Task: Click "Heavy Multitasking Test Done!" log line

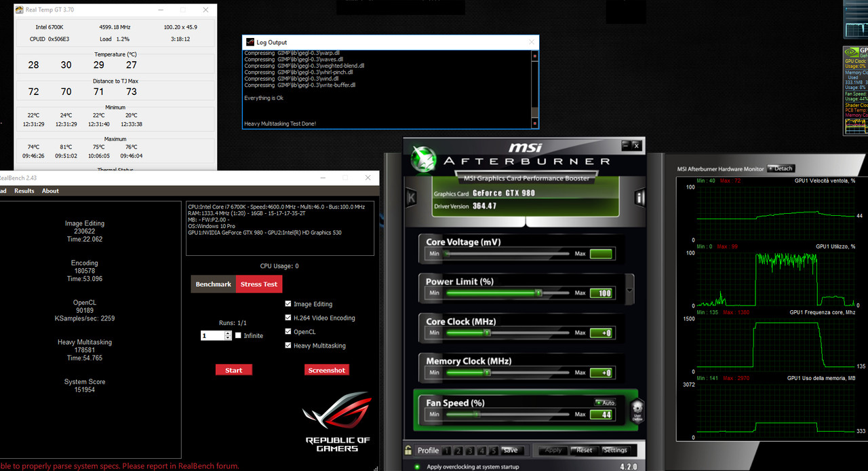Action: (x=280, y=124)
